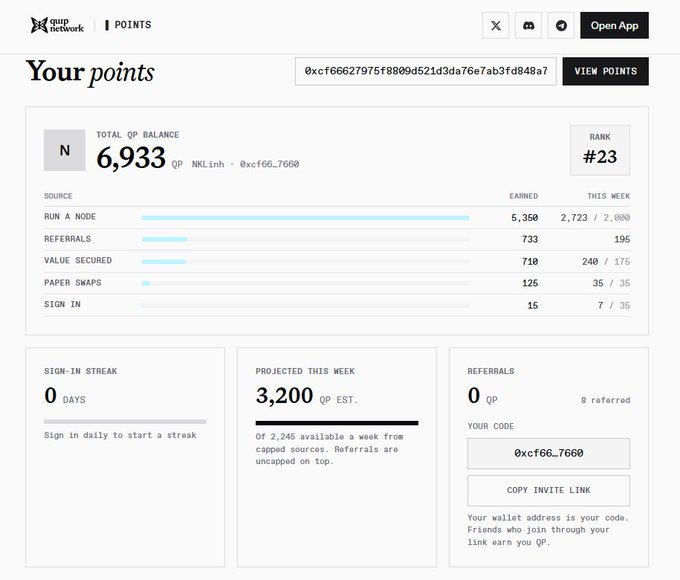Click the 2,723 / 2,000 weekly value
This screenshot has height=580, width=680.
[595, 218]
